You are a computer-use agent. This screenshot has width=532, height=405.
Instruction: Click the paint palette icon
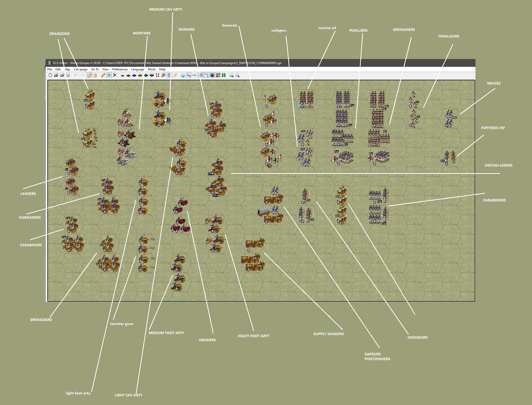point(163,75)
